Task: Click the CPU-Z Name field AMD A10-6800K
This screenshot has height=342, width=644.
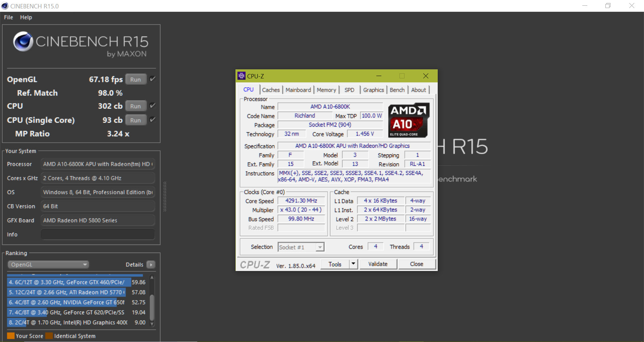Action: click(x=330, y=107)
